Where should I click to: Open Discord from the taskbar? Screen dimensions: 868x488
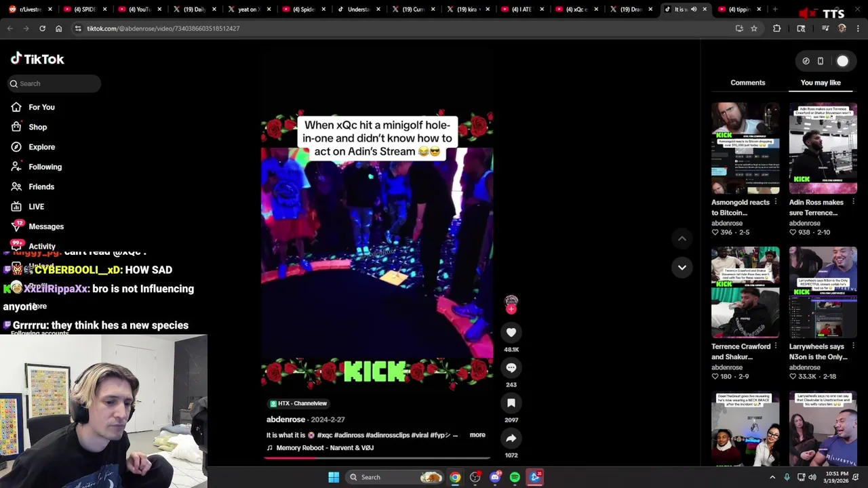[x=495, y=477]
